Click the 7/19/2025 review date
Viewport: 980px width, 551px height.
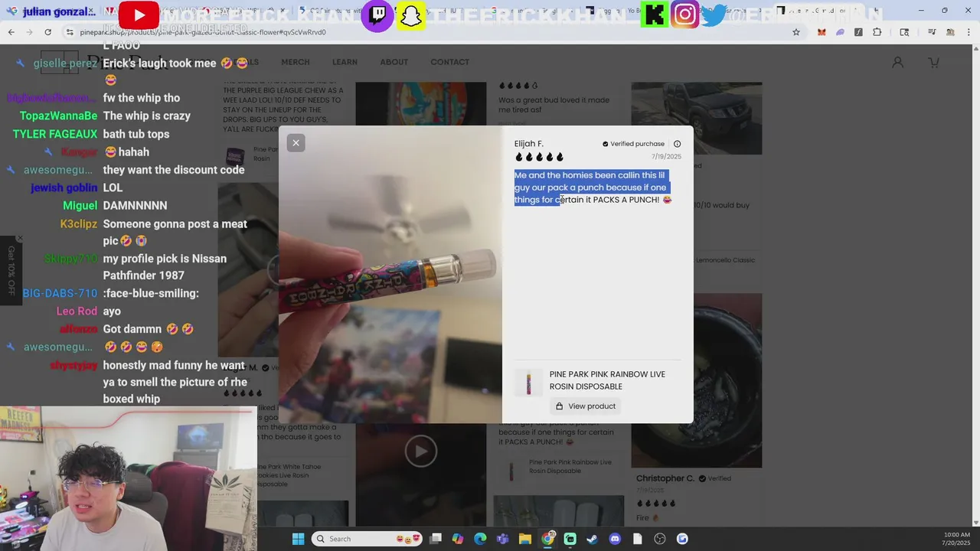666,157
